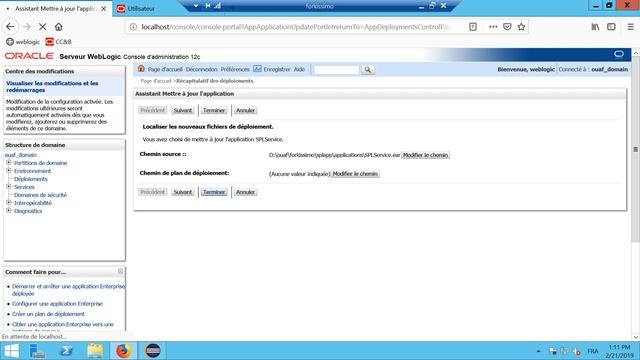Minimize the Comment faire pour panel
This screenshot has height=360, width=640.
click(120, 271)
